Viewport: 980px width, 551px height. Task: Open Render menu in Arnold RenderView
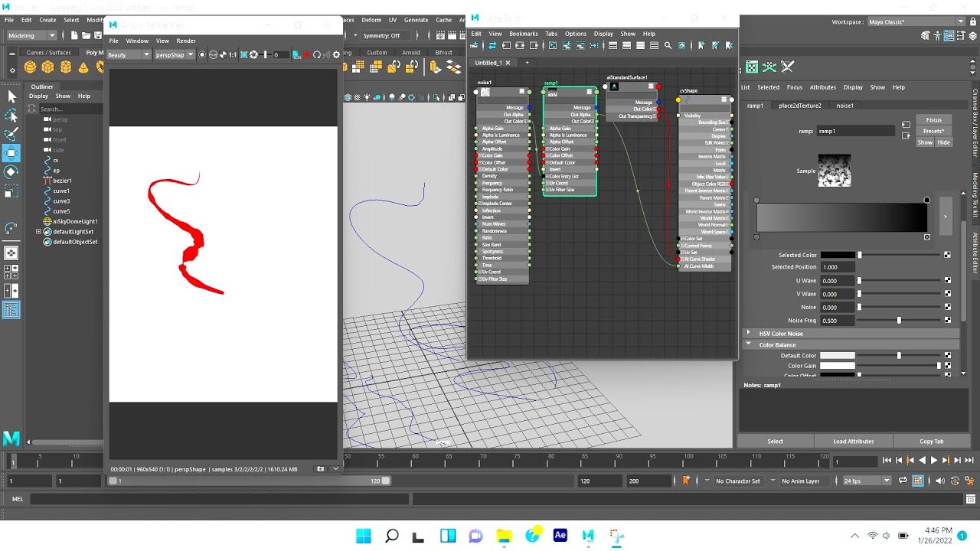(186, 41)
